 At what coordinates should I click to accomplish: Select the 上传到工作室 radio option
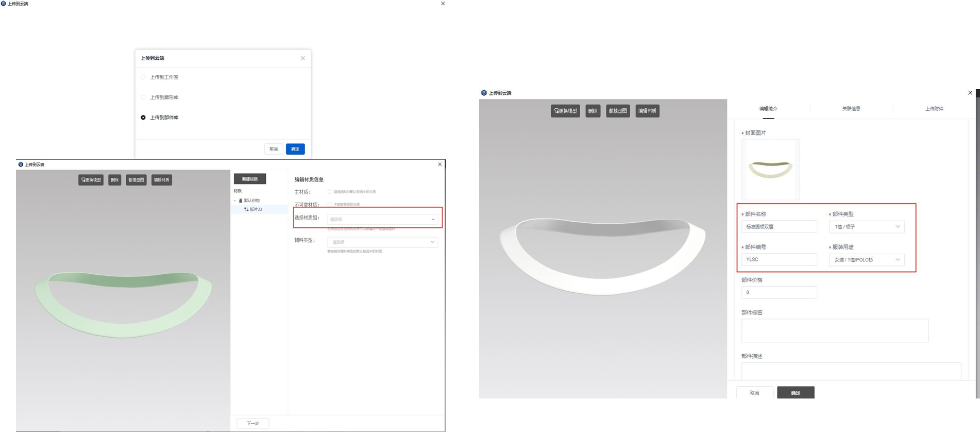(143, 77)
